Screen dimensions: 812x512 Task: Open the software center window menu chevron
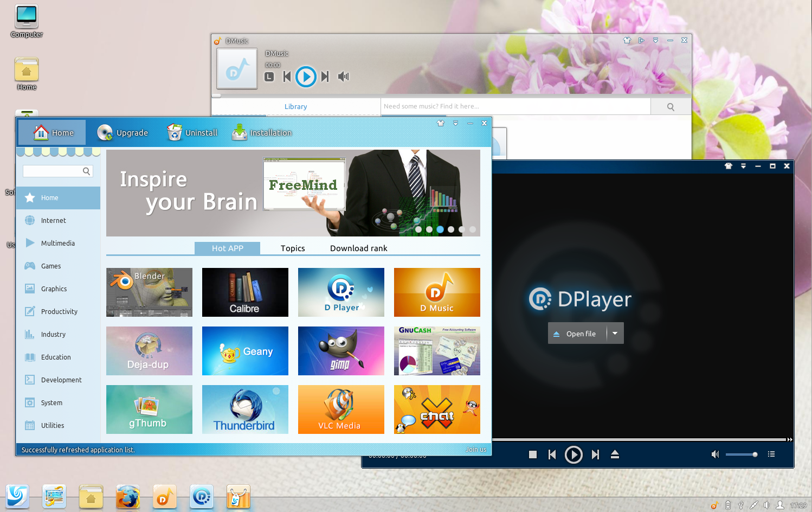pyautogui.click(x=455, y=123)
